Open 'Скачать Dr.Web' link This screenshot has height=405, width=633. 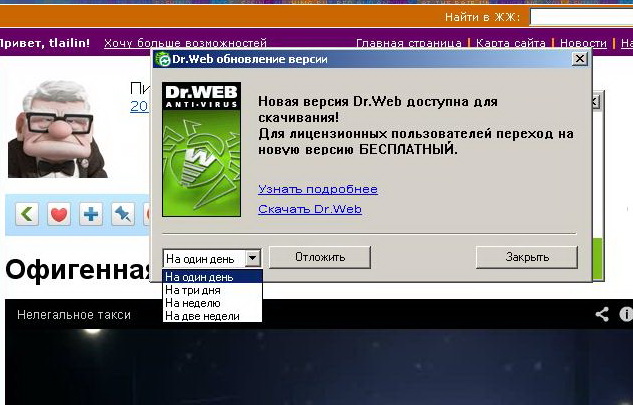[310, 209]
